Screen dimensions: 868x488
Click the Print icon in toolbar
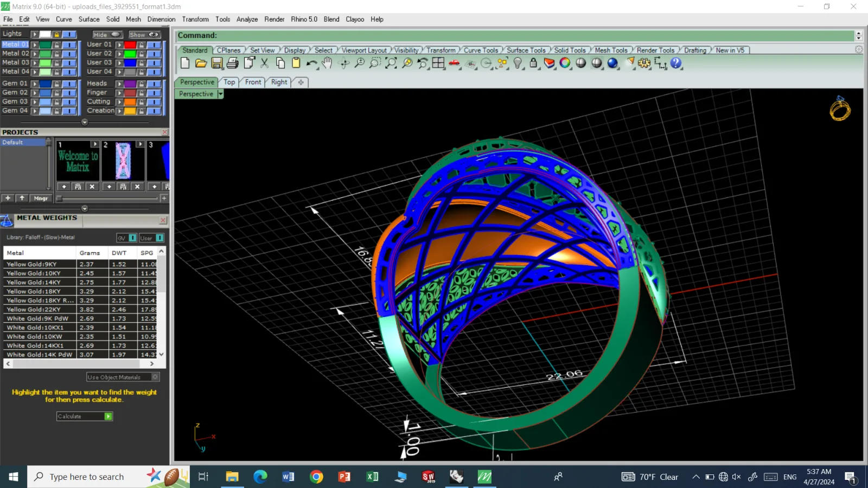[233, 63]
